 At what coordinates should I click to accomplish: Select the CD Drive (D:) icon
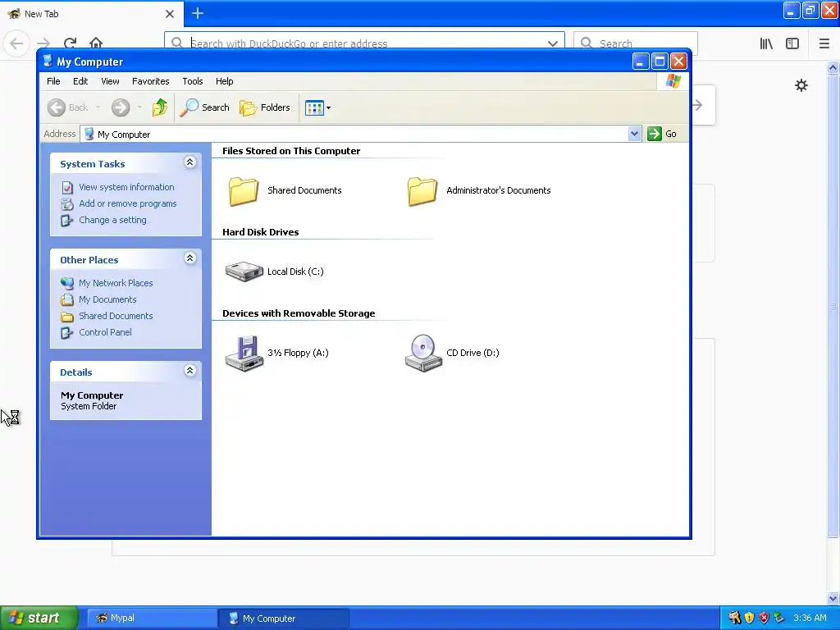coord(423,353)
